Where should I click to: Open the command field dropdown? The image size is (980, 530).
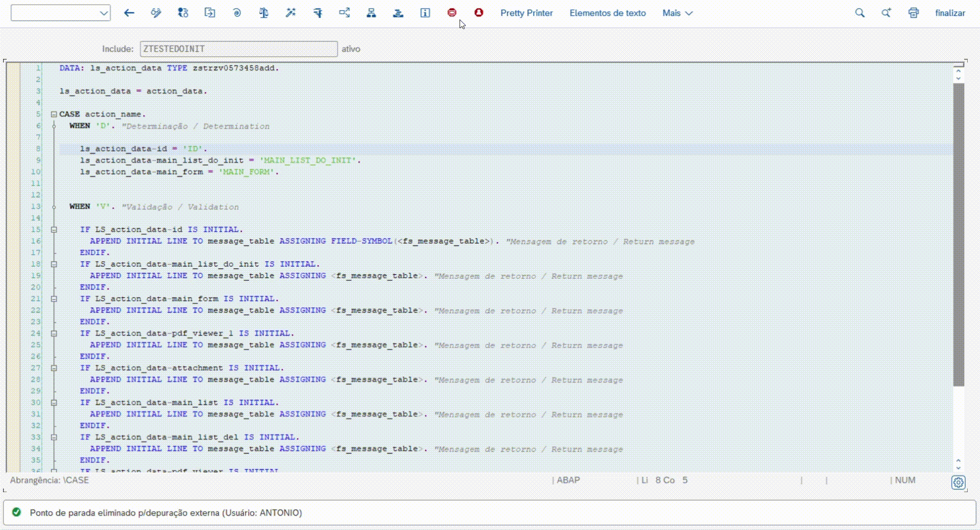click(x=104, y=13)
